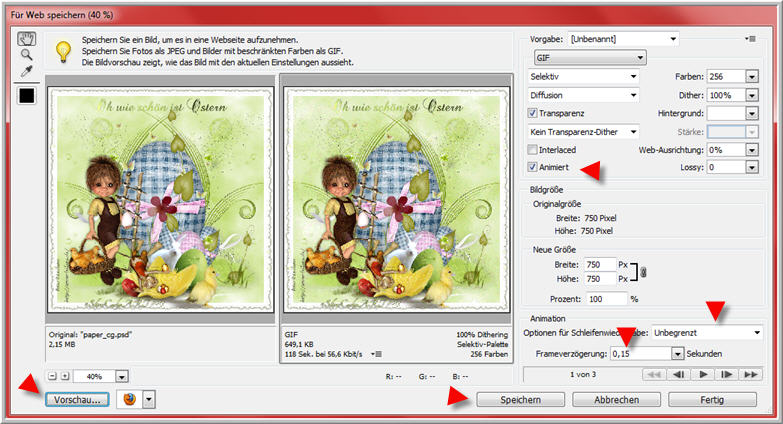Click the Breite 750 input field

(600, 265)
